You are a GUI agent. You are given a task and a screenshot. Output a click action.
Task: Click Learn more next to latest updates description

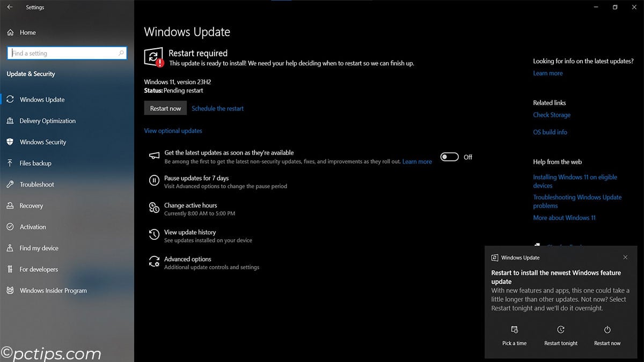point(417,161)
